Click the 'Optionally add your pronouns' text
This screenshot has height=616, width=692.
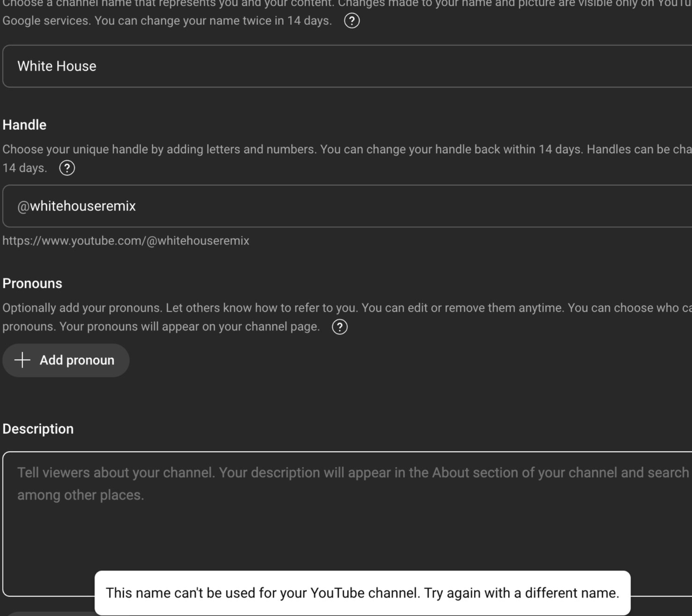pos(347,317)
